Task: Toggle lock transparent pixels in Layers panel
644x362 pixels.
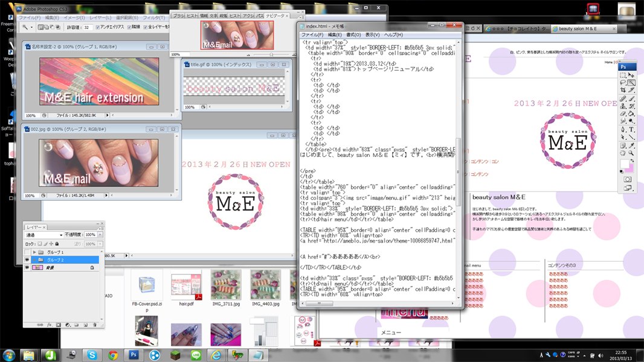Action: click(x=39, y=244)
